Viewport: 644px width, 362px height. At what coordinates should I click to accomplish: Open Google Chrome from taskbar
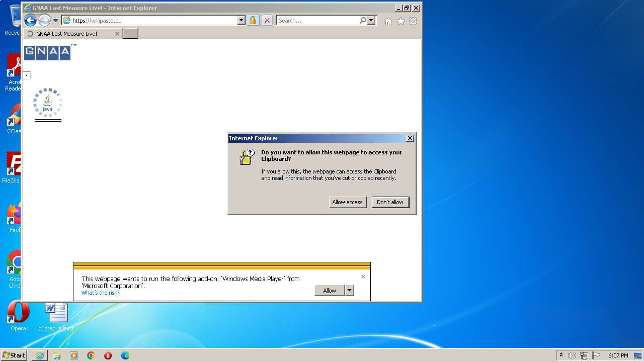[x=91, y=355]
